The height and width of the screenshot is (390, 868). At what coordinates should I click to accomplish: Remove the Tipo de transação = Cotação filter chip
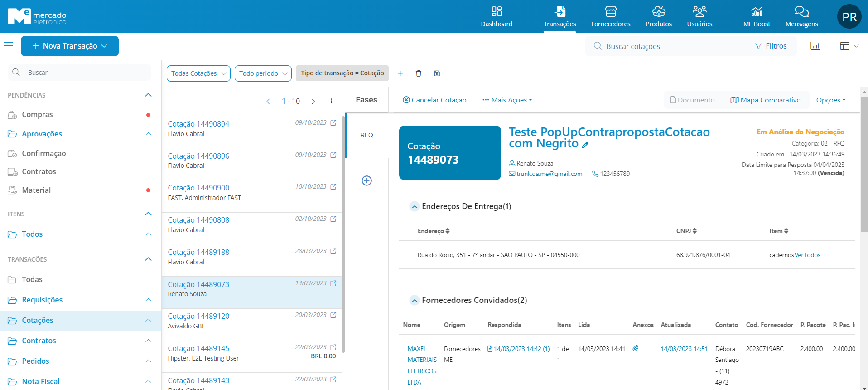tap(342, 73)
